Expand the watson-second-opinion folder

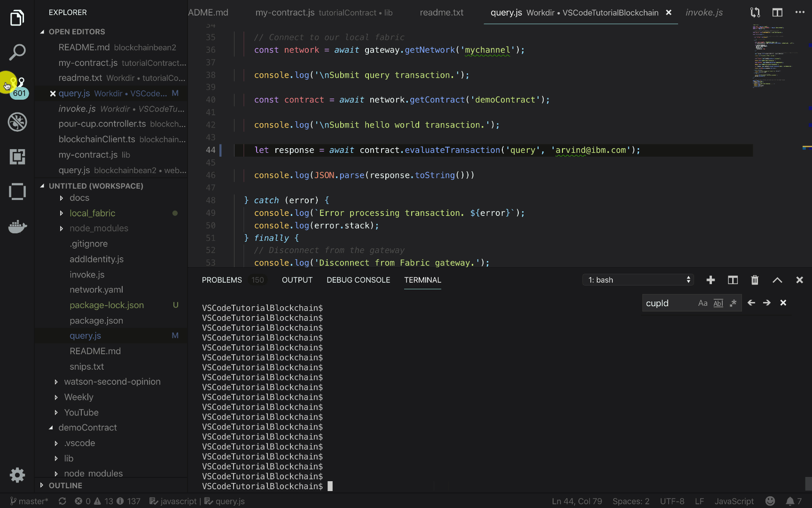[x=112, y=381]
